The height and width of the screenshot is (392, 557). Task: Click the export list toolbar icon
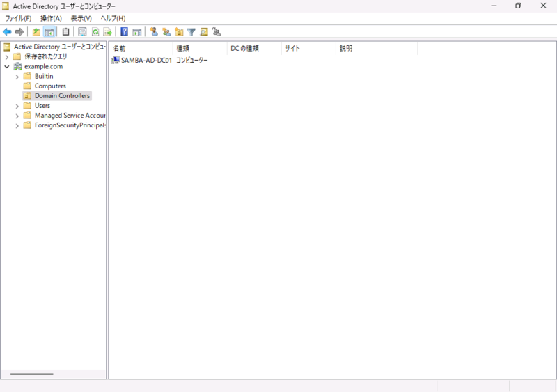click(107, 32)
